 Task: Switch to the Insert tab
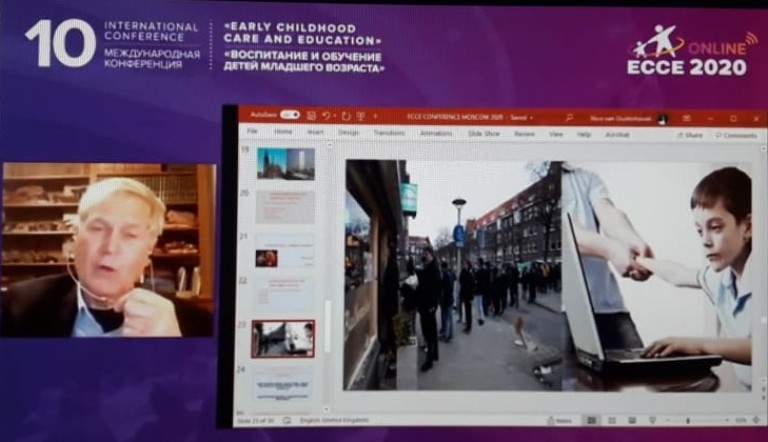click(x=315, y=132)
